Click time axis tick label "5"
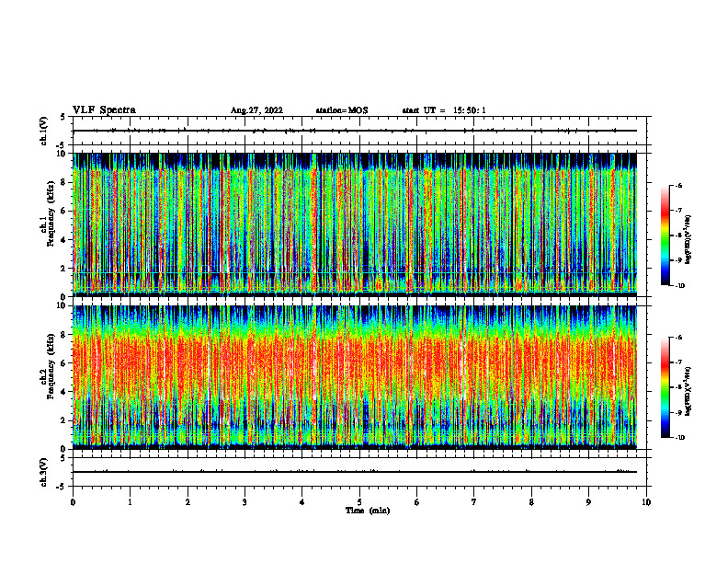This screenshot has height=563, width=728. 359,502
